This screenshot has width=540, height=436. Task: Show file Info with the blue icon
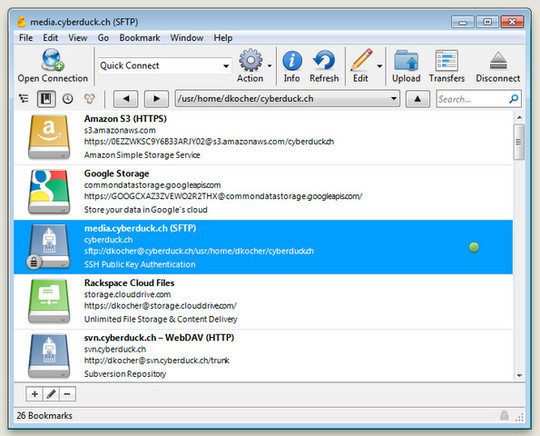pos(292,60)
